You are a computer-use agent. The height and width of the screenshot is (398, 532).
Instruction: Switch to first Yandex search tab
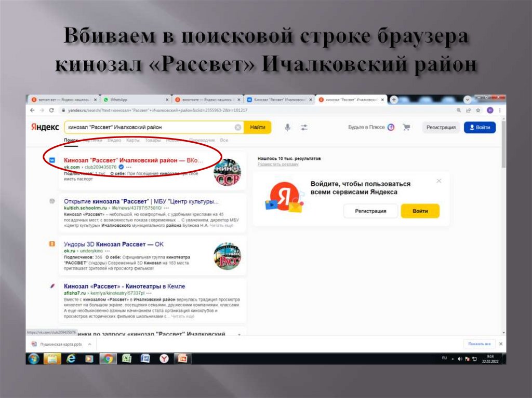[64, 100]
